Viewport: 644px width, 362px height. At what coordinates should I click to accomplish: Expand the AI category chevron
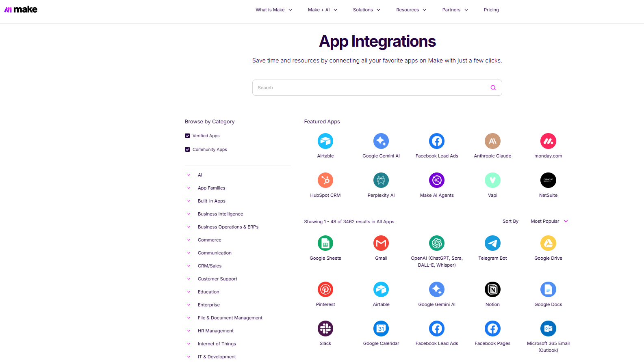tap(189, 175)
